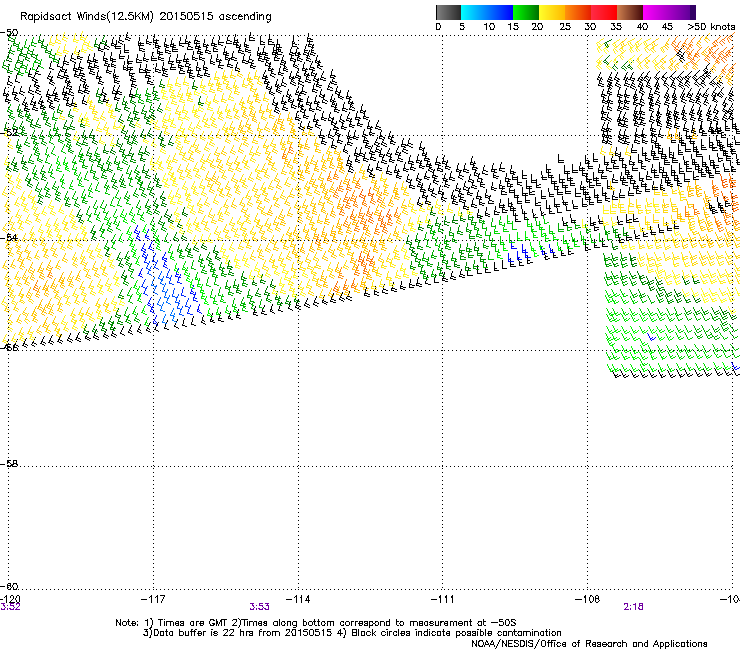Click the '-114' longitude axis label
The width and height of the screenshot is (740, 650).
click(x=298, y=599)
